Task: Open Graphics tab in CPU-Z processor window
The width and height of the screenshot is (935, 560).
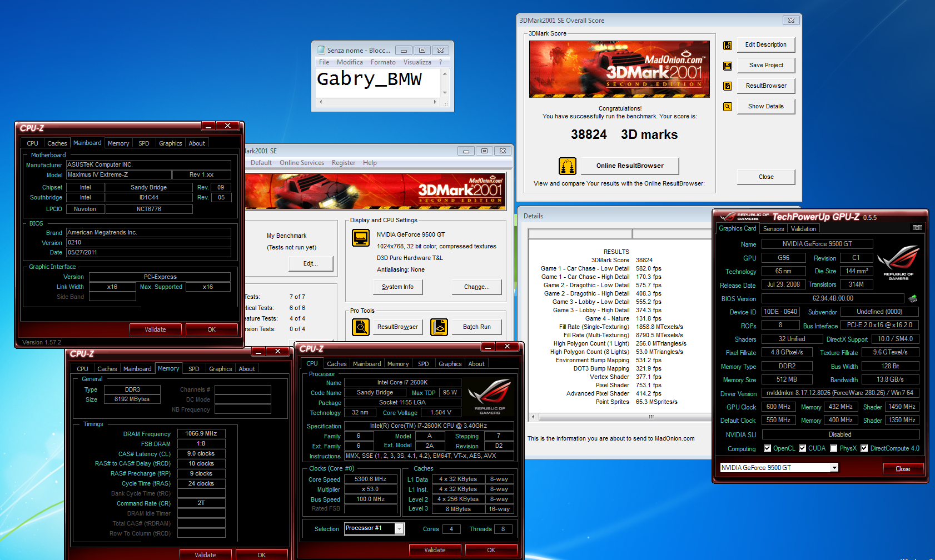Action: click(x=450, y=364)
